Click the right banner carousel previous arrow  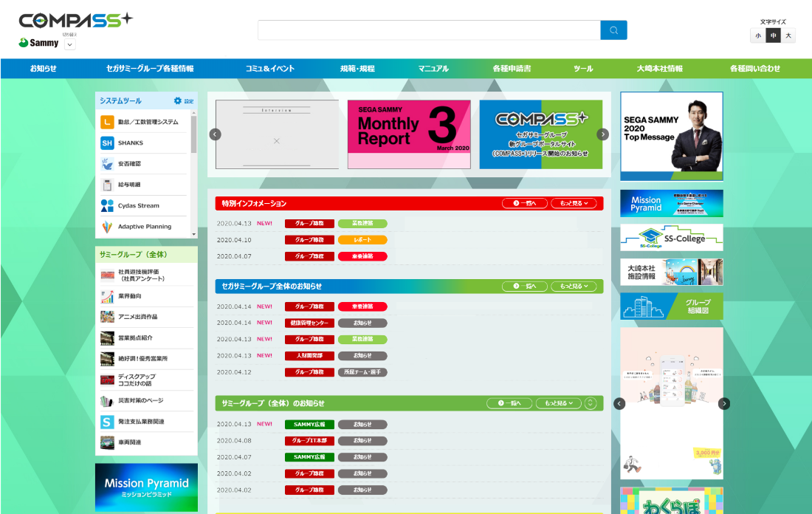coord(619,404)
